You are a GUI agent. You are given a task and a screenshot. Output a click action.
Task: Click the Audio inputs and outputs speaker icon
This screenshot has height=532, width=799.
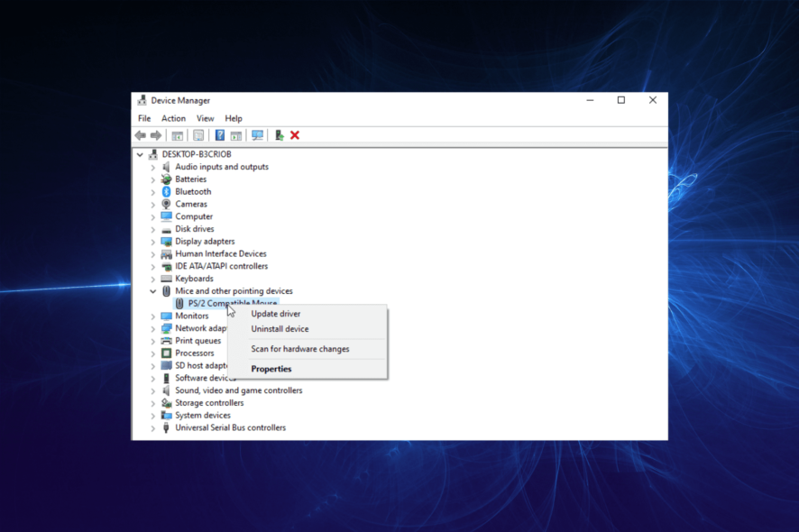[166, 167]
